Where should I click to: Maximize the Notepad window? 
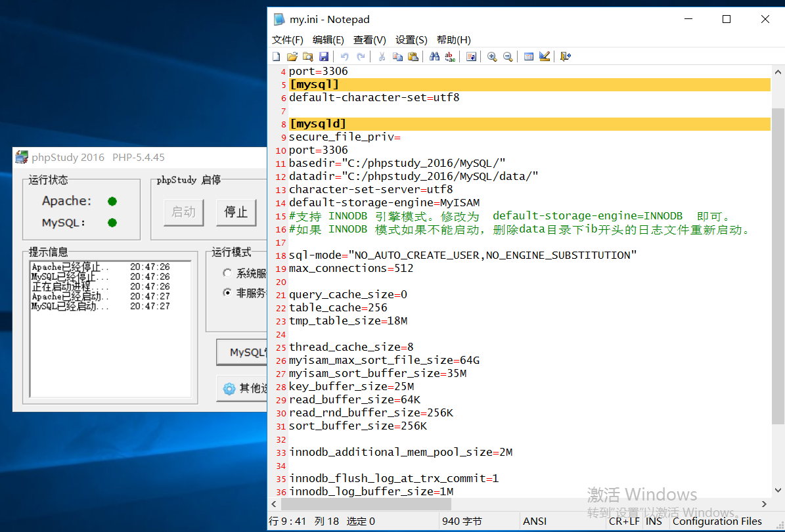coord(727,20)
